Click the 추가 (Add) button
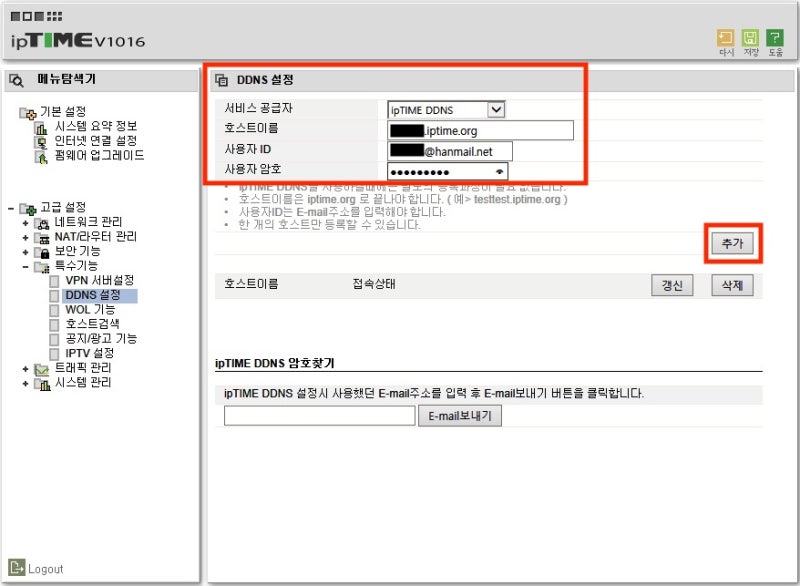Image resolution: width=800 pixels, height=586 pixels. [x=733, y=241]
